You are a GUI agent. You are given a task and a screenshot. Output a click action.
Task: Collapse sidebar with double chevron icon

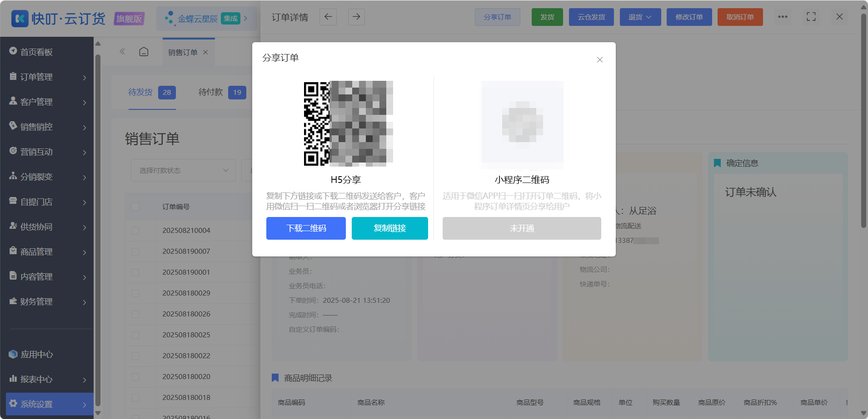122,52
